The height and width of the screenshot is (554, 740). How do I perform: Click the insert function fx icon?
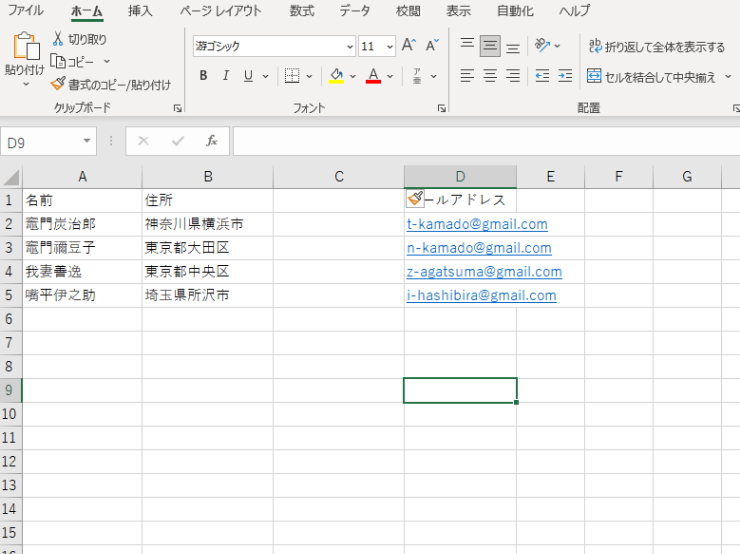[212, 142]
